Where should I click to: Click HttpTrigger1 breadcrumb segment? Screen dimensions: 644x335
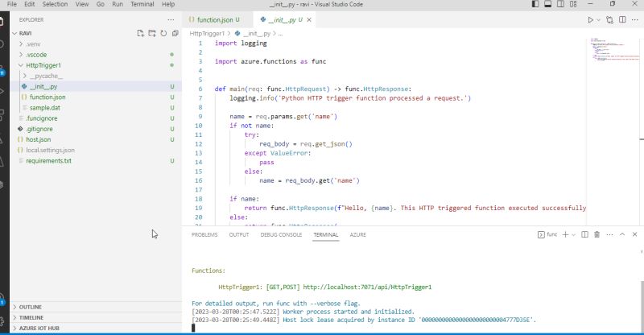(207, 34)
